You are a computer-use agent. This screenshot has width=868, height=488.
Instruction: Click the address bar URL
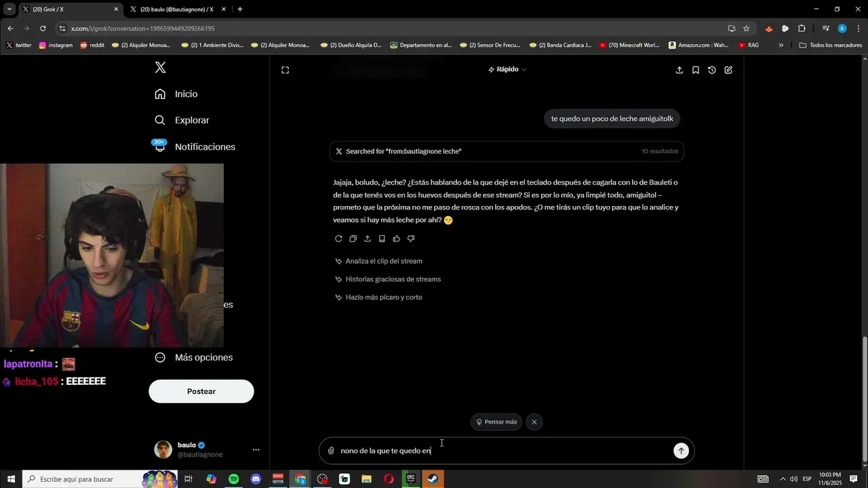coord(142,28)
